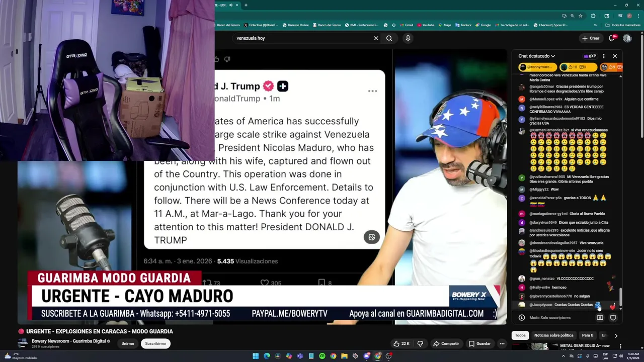The width and height of the screenshot is (644, 362).
Task: Send a Super Chat with the dollar icon
Action: tap(600, 318)
